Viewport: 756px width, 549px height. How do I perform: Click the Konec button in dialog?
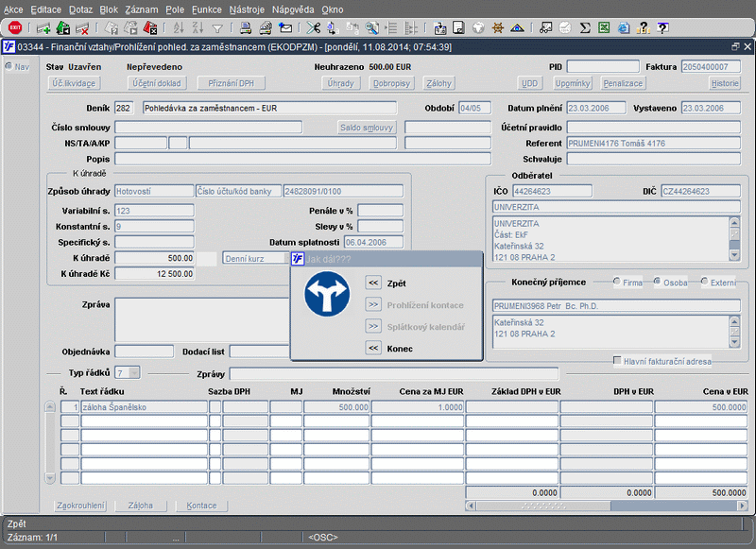(373, 349)
